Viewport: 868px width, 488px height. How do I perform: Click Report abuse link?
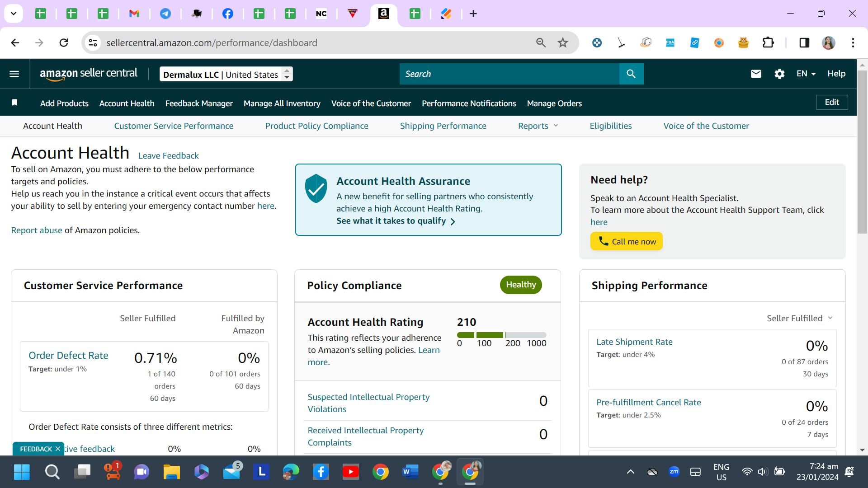click(37, 230)
